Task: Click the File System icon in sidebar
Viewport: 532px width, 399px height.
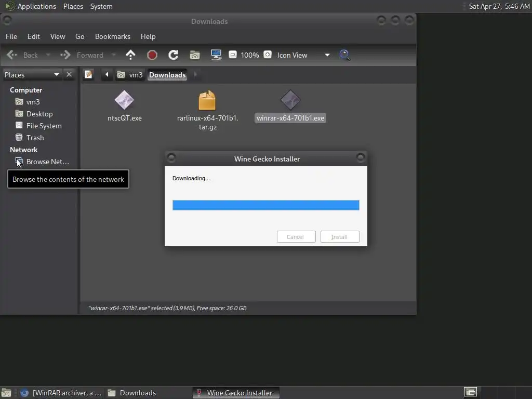Action: [x=19, y=126]
